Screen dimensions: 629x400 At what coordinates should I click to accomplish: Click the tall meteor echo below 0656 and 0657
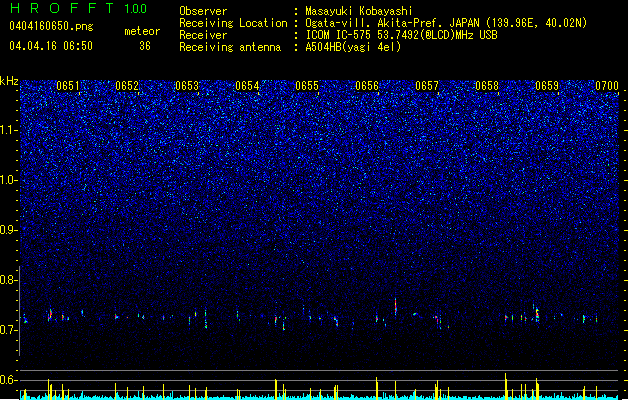coord(396,307)
